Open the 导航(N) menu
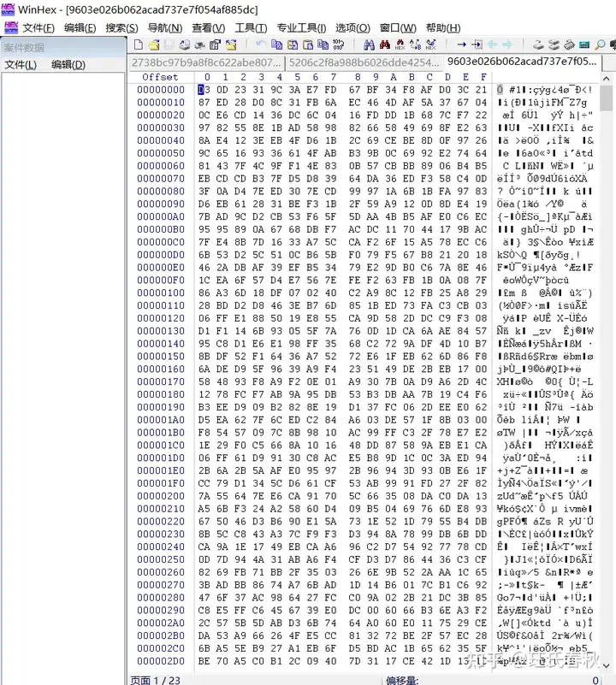This screenshot has height=685, width=616. pyautogui.click(x=165, y=28)
